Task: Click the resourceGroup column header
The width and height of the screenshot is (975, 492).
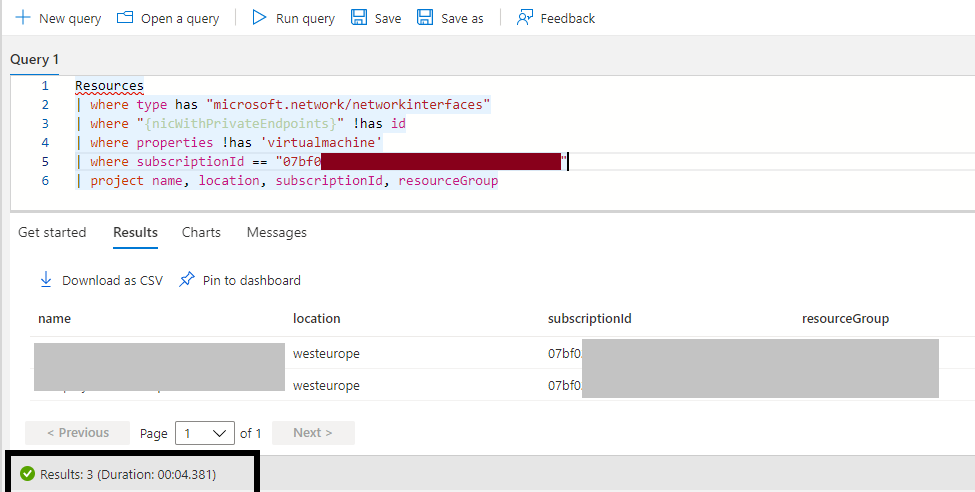Action: 845,318
